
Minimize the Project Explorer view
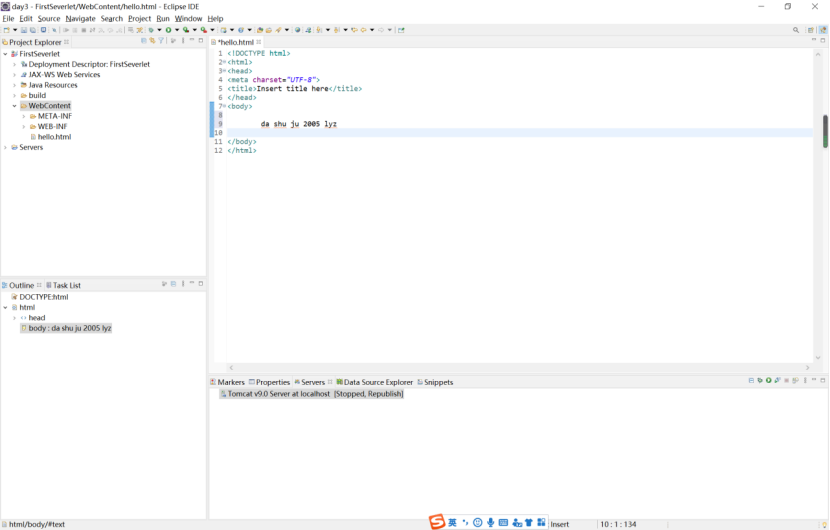192,40
